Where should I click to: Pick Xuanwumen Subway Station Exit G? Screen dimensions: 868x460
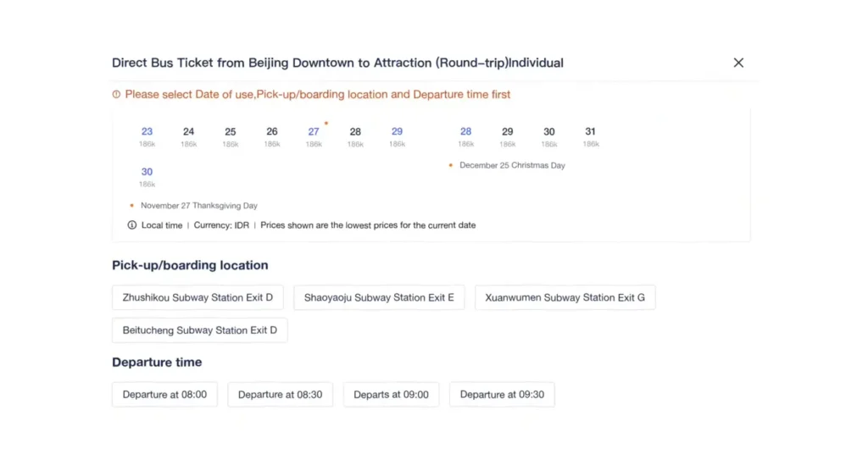click(565, 298)
